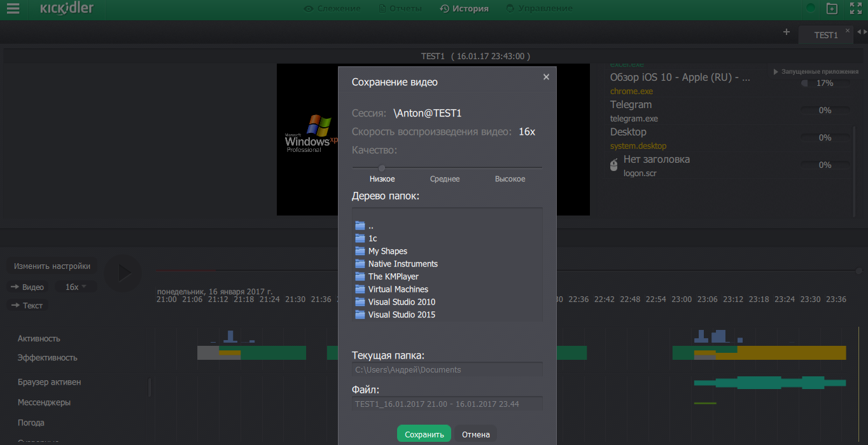Switch to the Слежение tab
Image resolution: width=868 pixels, height=445 pixels.
coord(332,9)
